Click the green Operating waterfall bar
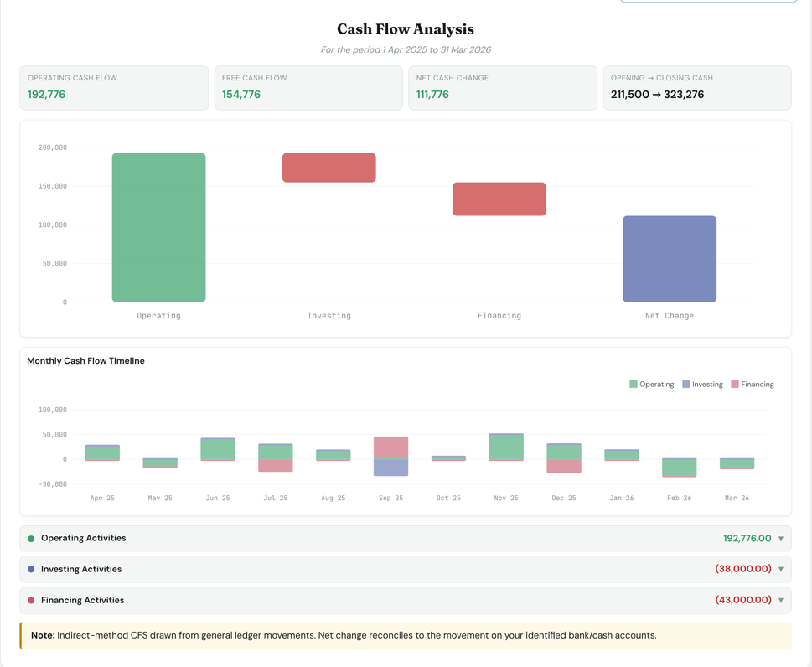This screenshot has width=812, height=667. click(159, 227)
